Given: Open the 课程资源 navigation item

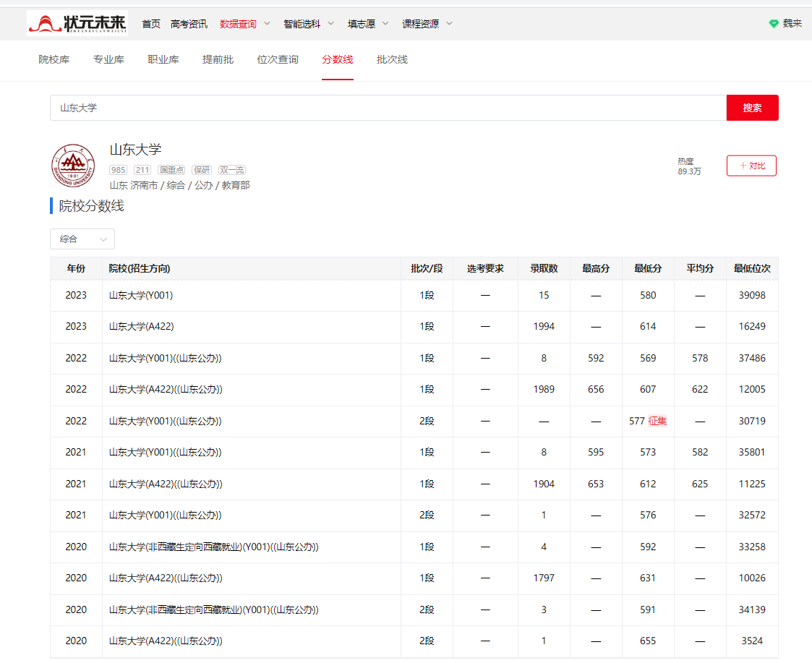Looking at the screenshot, I should (x=421, y=24).
